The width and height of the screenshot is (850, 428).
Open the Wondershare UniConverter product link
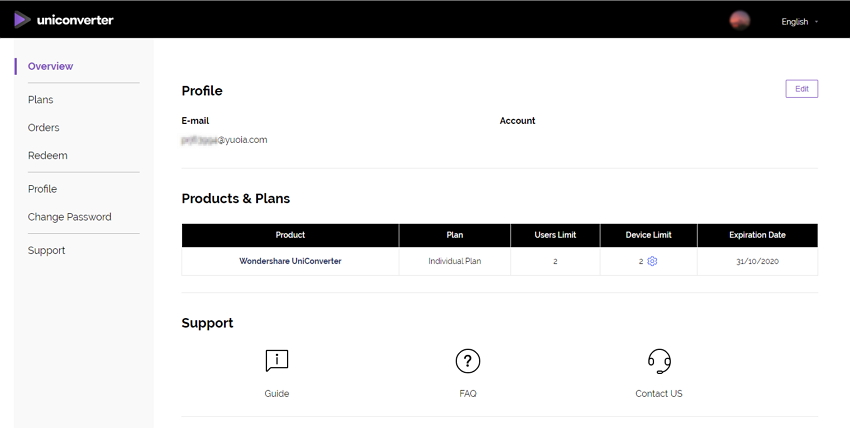pyautogui.click(x=290, y=261)
